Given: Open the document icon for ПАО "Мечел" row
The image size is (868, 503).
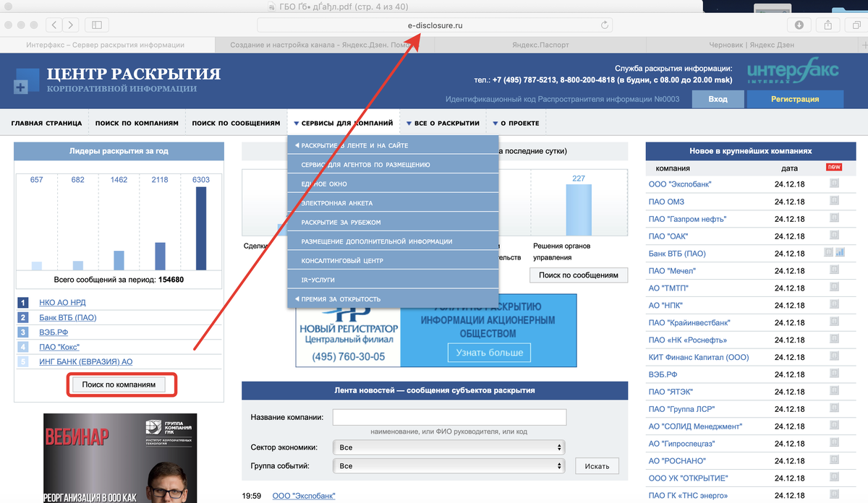Looking at the screenshot, I should [834, 270].
